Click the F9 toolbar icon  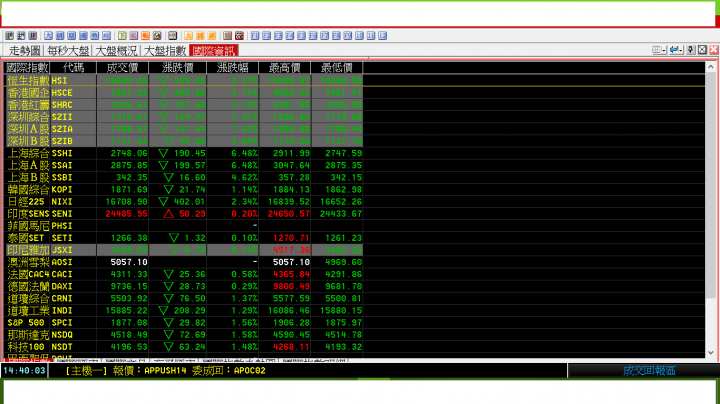(348, 36)
